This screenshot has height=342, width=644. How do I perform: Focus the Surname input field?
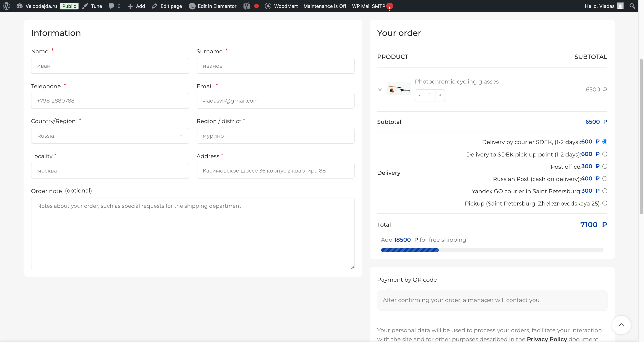coord(275,66)
